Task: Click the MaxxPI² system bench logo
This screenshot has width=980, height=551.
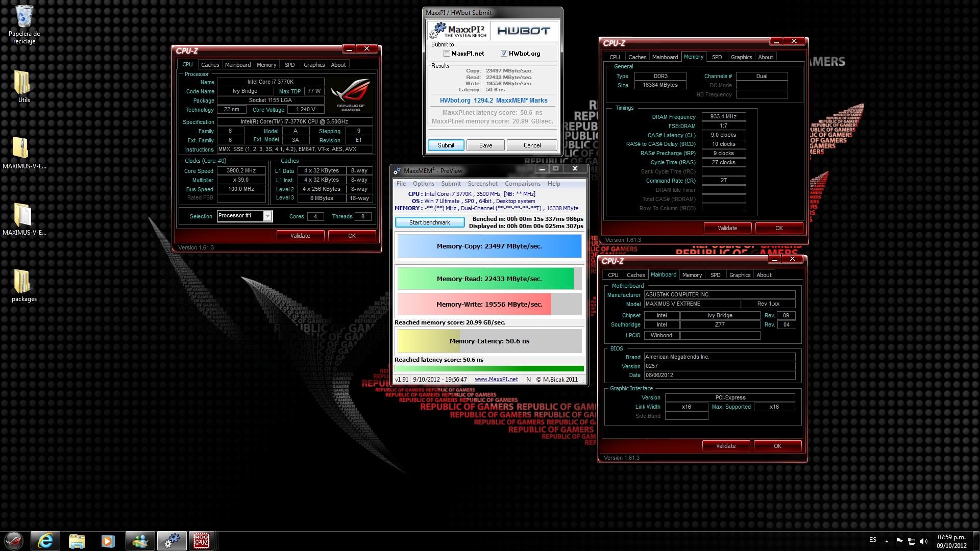Action: (458, 31)
